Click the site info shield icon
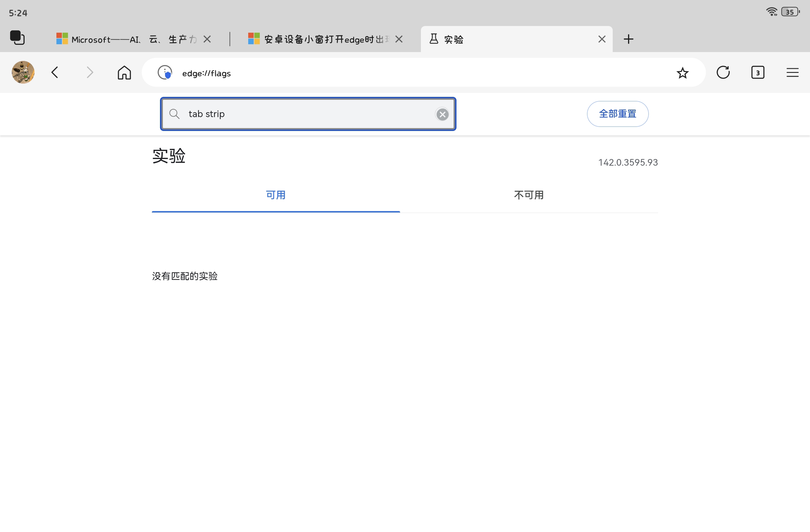 tap(165, 73)
